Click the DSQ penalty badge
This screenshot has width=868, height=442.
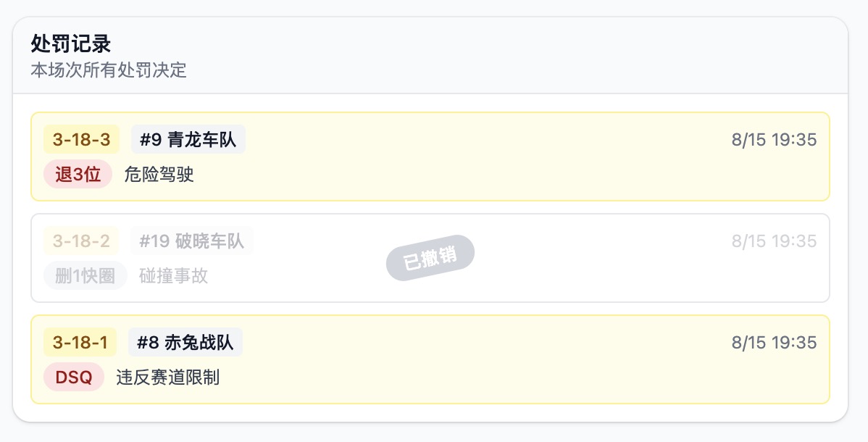(73, 377)
